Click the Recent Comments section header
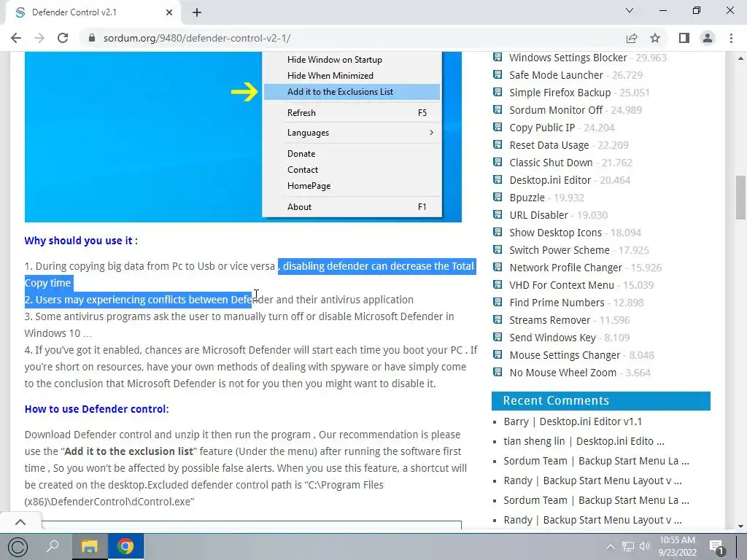 click(601, 401)
